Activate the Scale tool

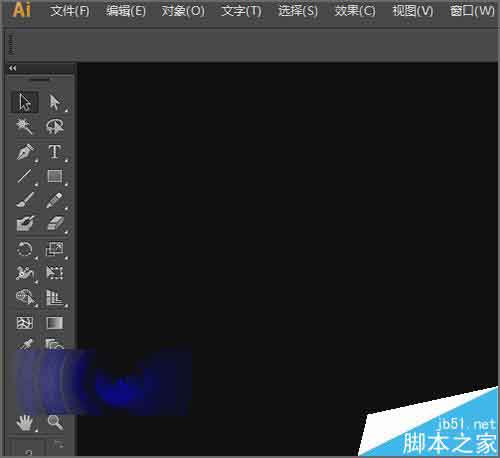(54, 249)
